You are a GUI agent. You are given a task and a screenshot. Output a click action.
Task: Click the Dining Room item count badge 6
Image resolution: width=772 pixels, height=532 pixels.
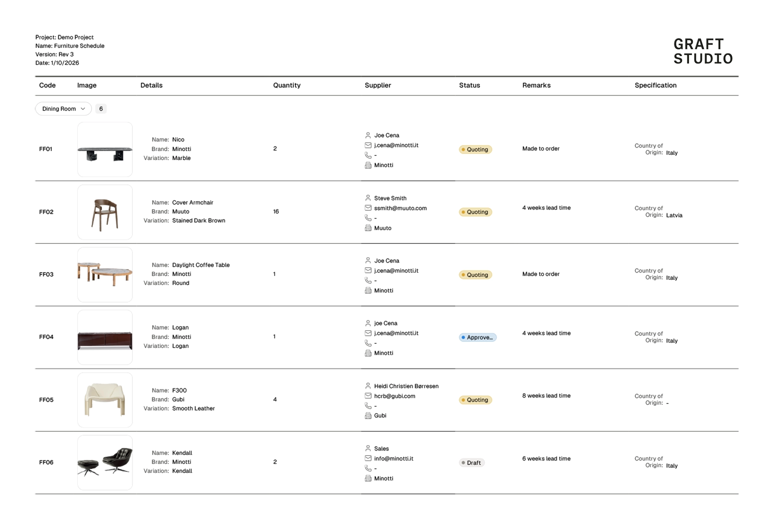(x=101, y=109)
